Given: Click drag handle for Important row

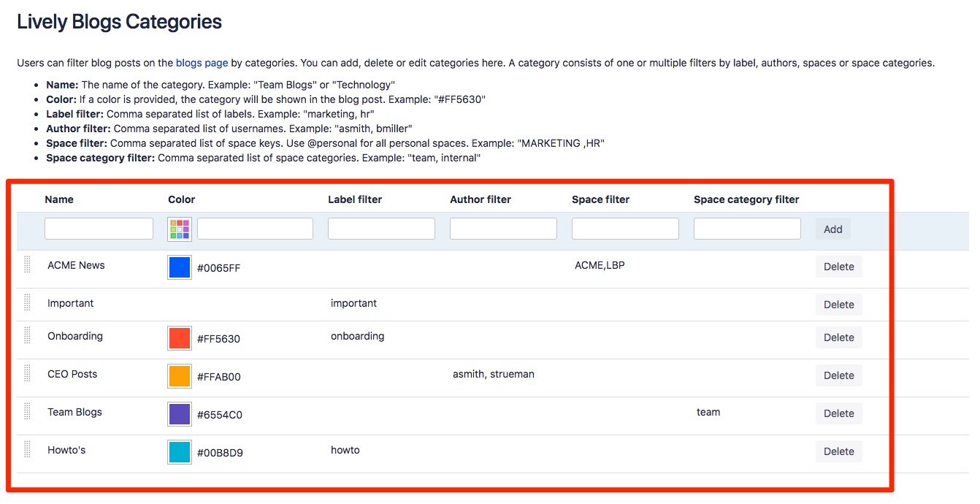Looking at the screenshot, I should tap(27, 302).
